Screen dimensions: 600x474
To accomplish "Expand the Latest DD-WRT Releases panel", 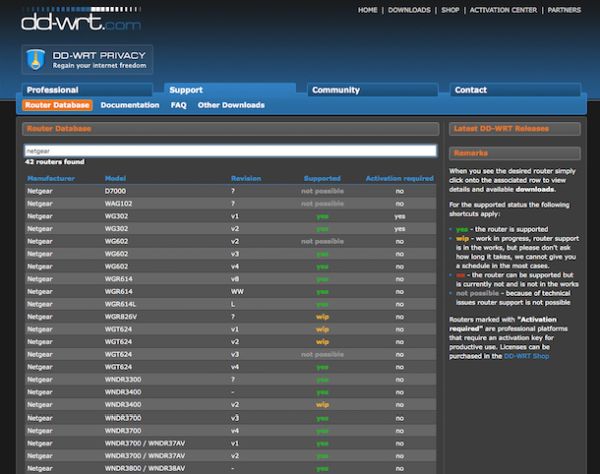I will (x=515, y=129).
